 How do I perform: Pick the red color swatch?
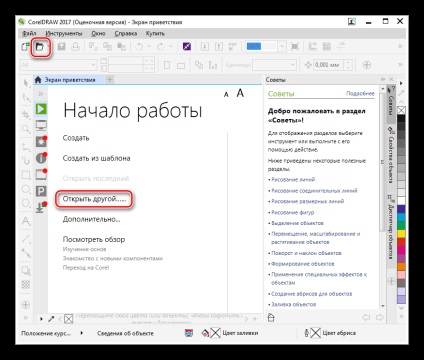pyautogui.click(x=401, y=242)
